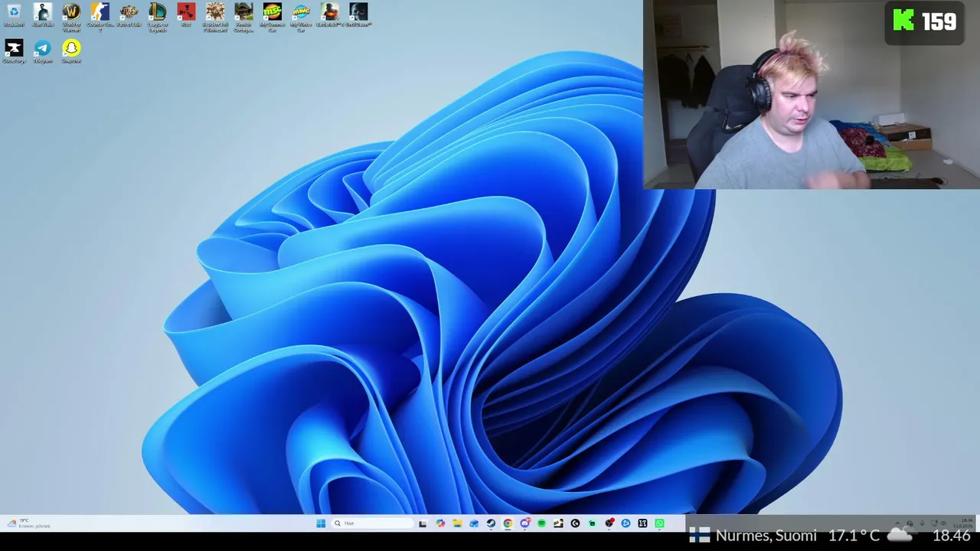Select the My Winter Car desktop shortcut
This screenshot has width=980, height=551.
point(301,17)
